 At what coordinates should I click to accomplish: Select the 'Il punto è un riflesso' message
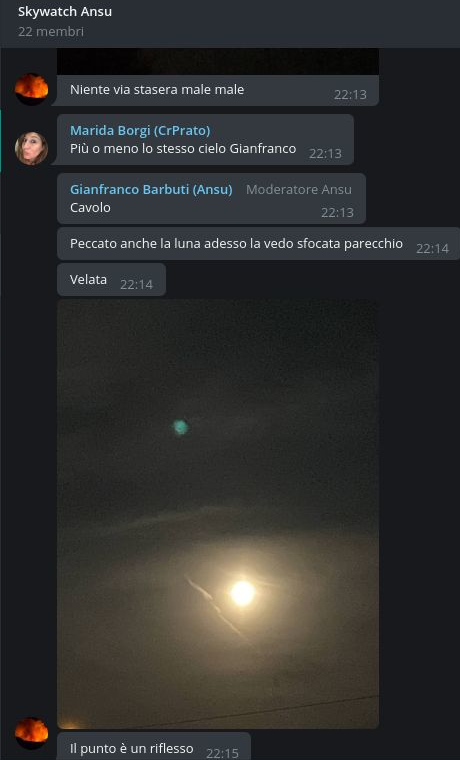click(154, 746)
